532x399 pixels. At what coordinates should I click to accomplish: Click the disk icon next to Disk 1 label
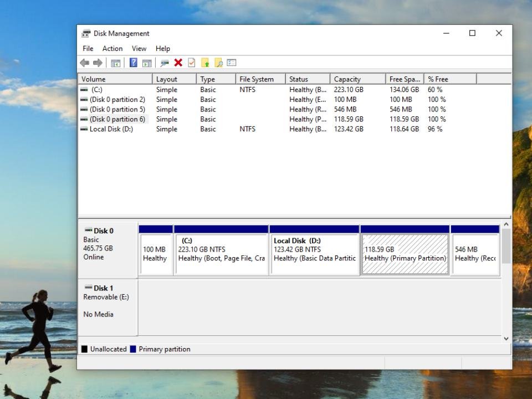tap(88, 288)
